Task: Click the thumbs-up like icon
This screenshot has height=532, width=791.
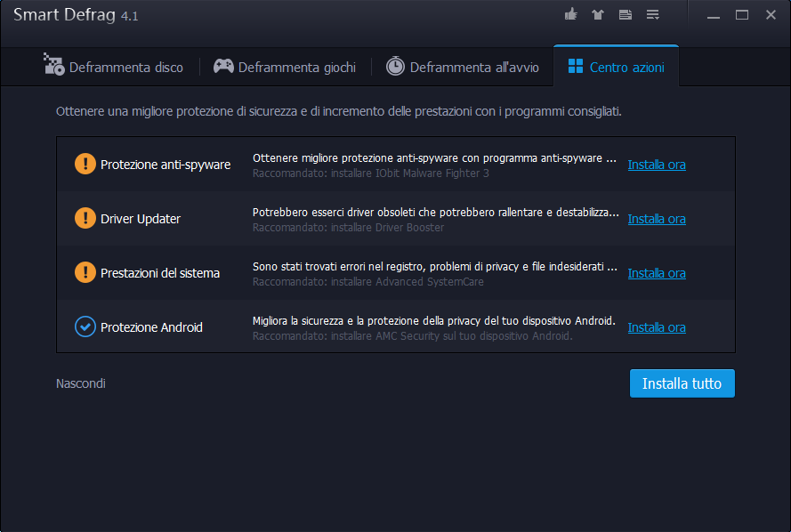Action: pyautogui.click(x=571, y=14)
